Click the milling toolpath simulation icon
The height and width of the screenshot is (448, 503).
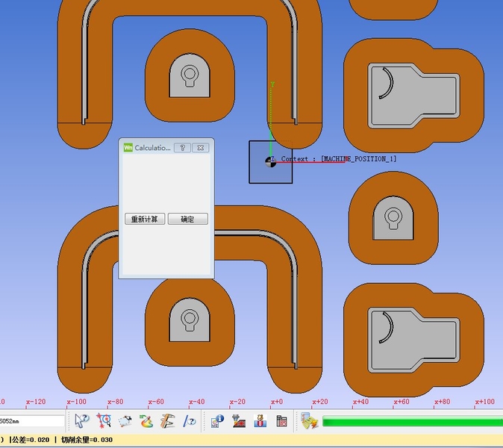(x=239, y=422)
